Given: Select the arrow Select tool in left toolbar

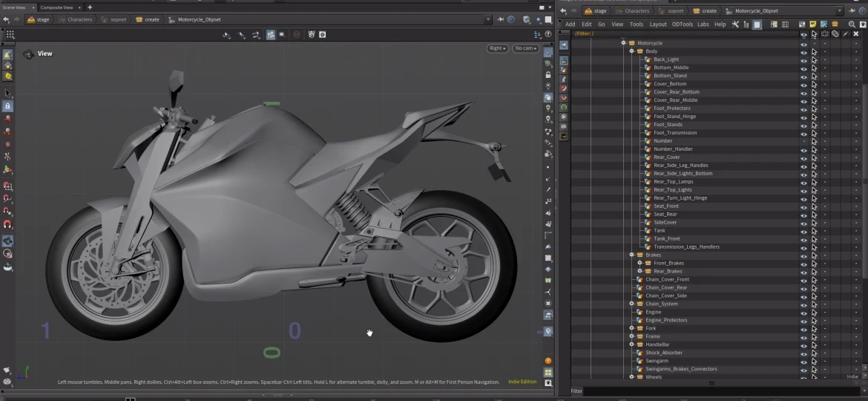Looking at the screenshot, I should pyautogui.click(x=7, y=94).
